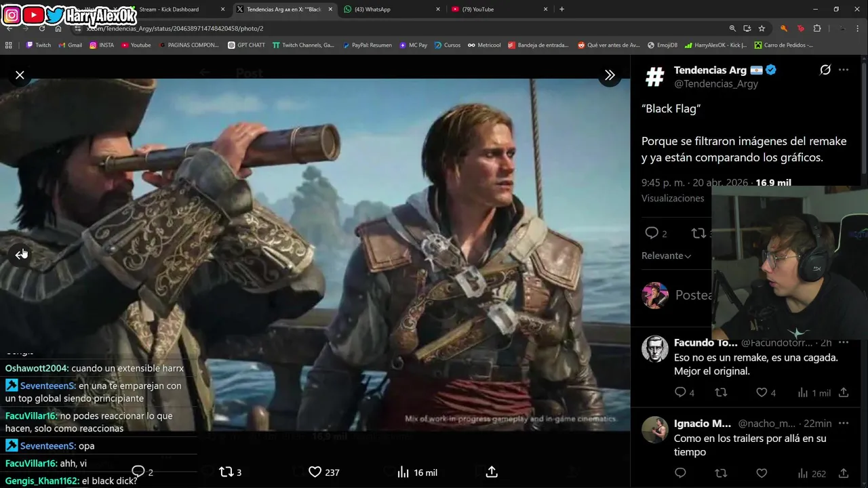The height and width of the screenshot is (488, 868).
Task: Open Facundo To... commenter name
Action: (x=705, y=343)
